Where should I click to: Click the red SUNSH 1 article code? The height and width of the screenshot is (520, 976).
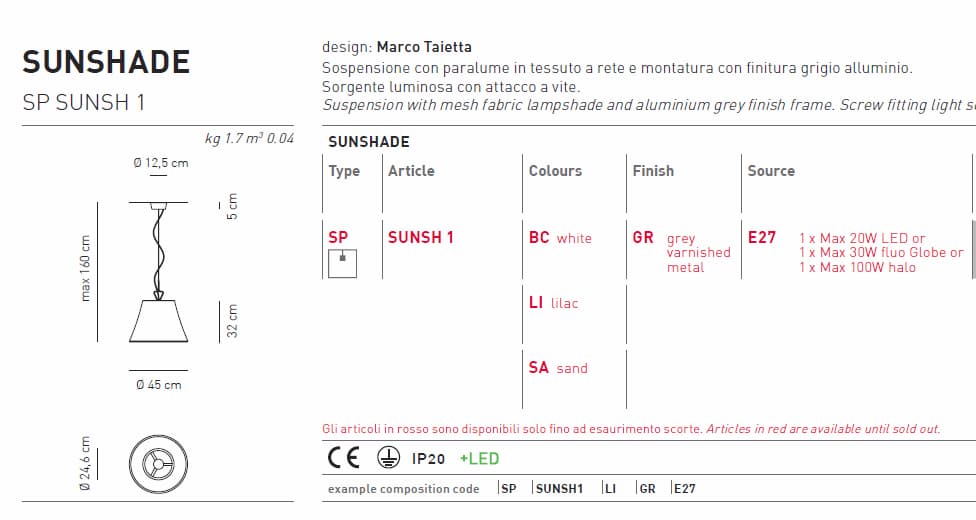(421, 237)
